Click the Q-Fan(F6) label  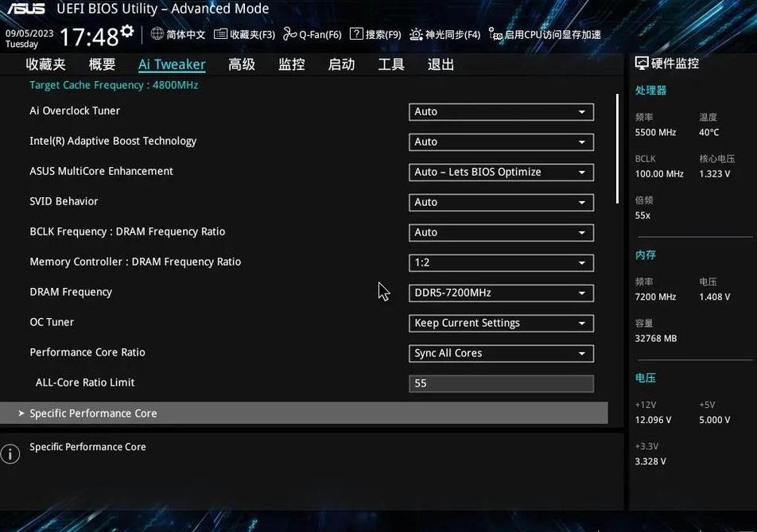[x=320, y=35]
